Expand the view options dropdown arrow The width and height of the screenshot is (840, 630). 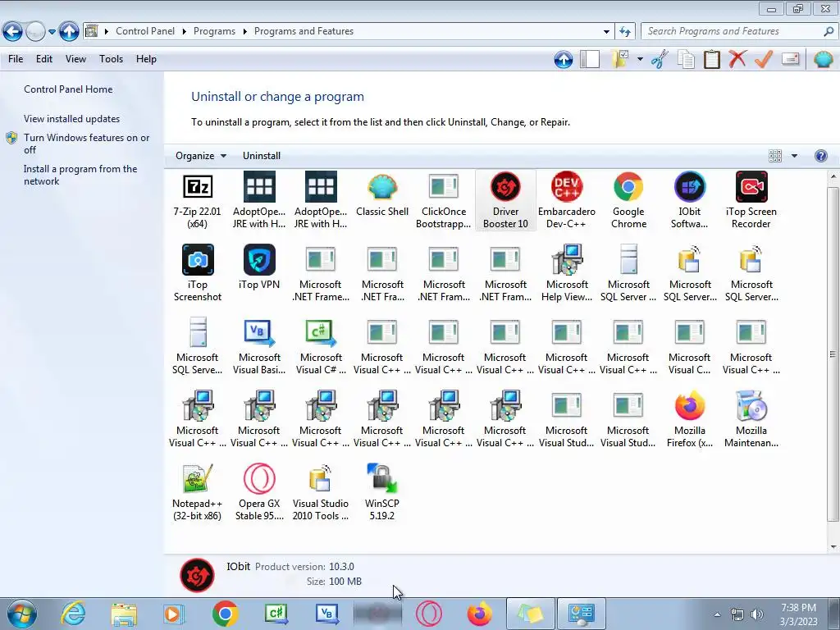[x=794, y=156]
